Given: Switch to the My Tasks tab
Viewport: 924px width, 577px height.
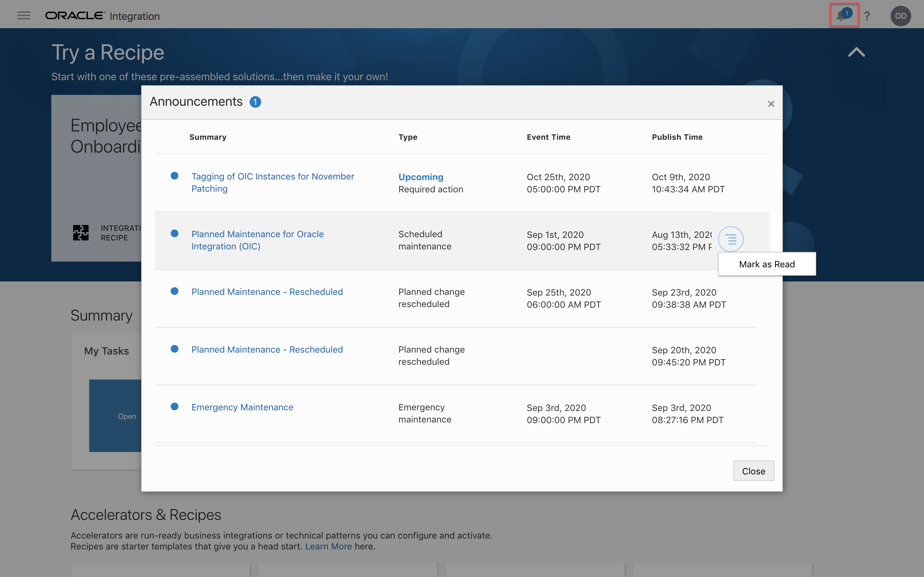Looking at the screenshot, I should (106, 351).
